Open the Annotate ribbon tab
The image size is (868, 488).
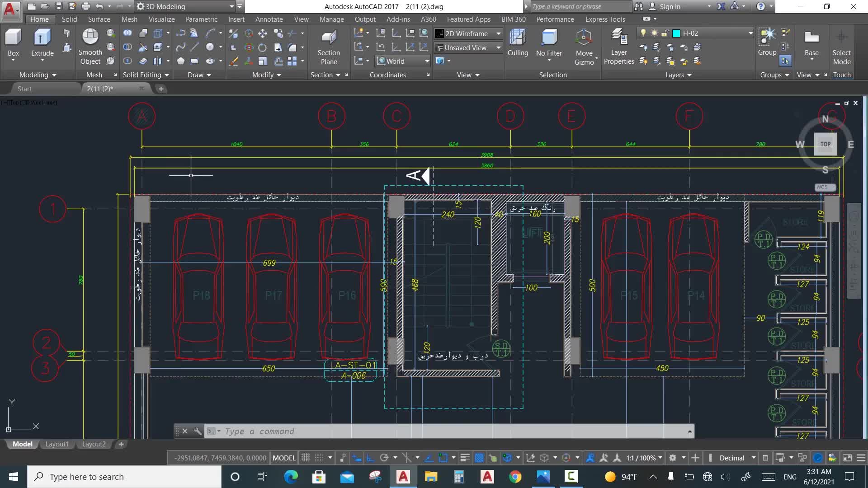point(269,19)
